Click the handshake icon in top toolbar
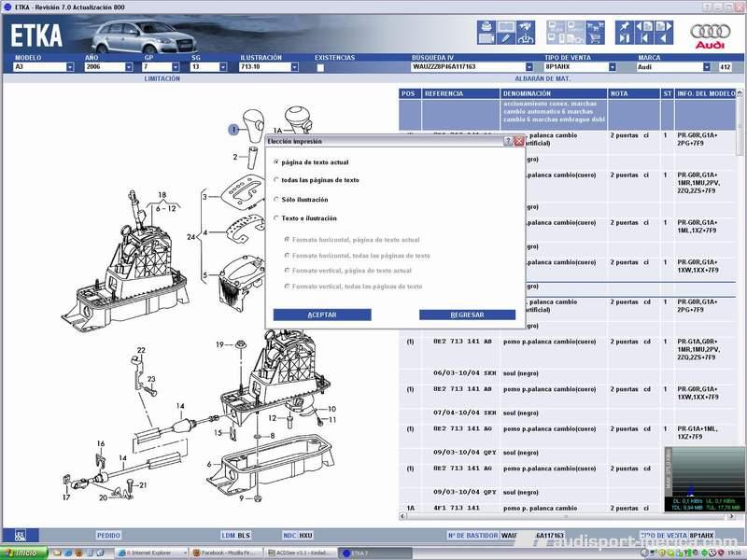 click(x=526, y=26)
